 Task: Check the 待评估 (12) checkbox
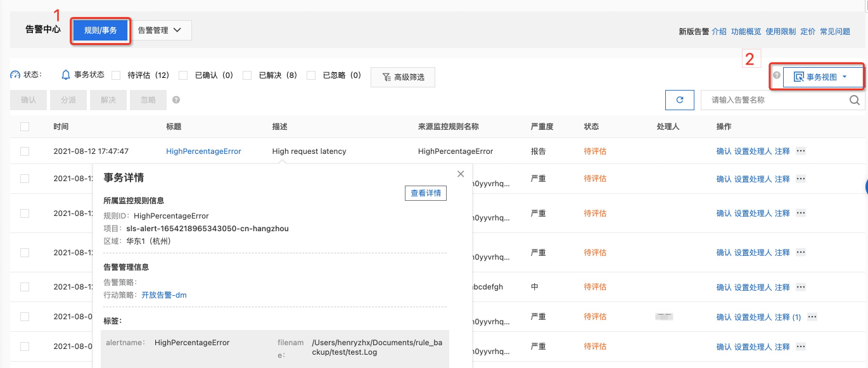click(x=116, y=76)
